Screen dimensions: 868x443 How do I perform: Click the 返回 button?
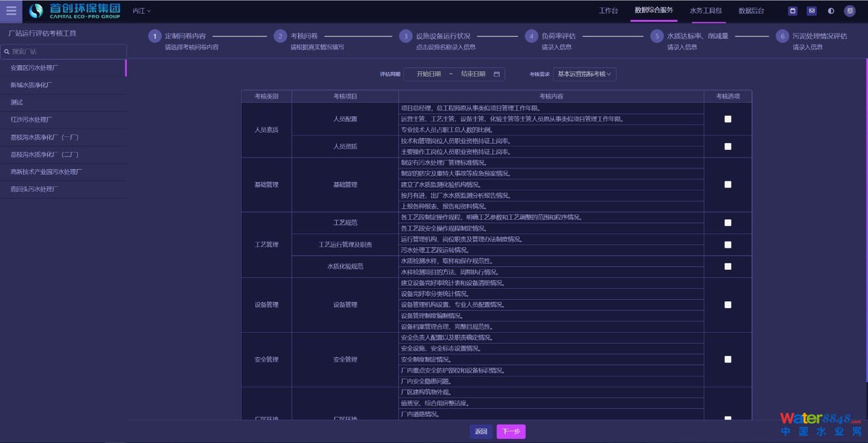tap(481, 431)
